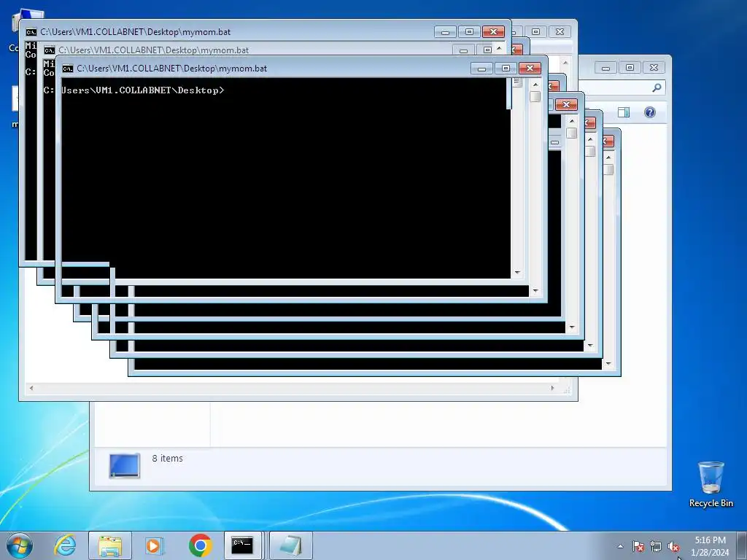747x560 pixels.
Task: Click the command prompt line Users\VM1.COLLABNET\Desktop>
Action: tap(142, 90)
